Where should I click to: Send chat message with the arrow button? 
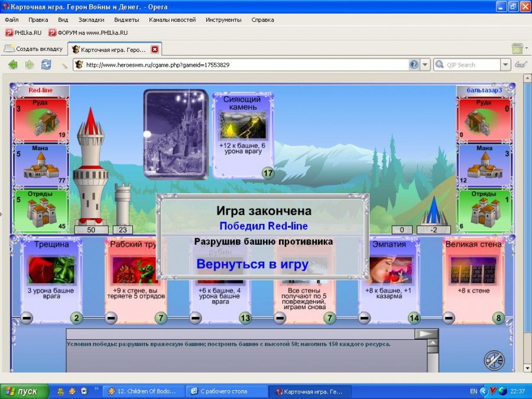(426, 334)
